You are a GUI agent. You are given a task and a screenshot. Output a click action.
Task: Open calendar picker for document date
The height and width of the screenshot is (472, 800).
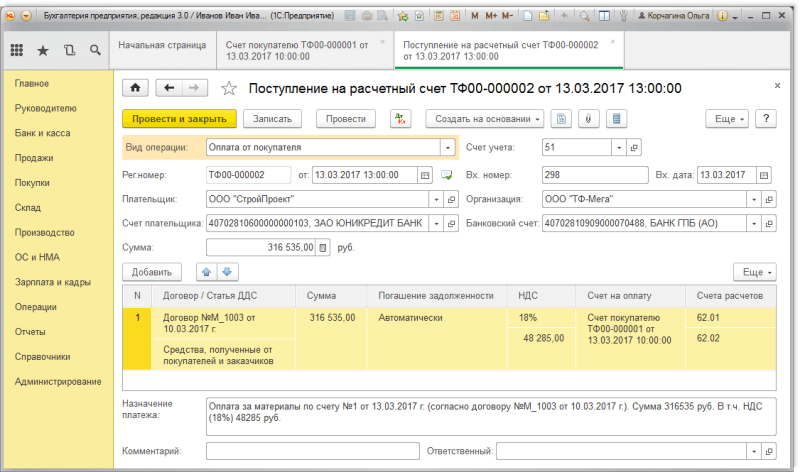(x=425, y=175)
